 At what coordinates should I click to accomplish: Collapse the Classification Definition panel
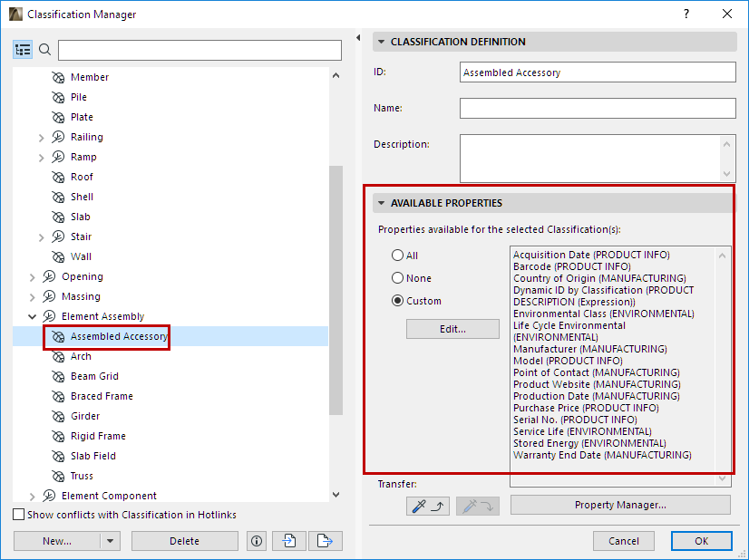click(381, 42)
